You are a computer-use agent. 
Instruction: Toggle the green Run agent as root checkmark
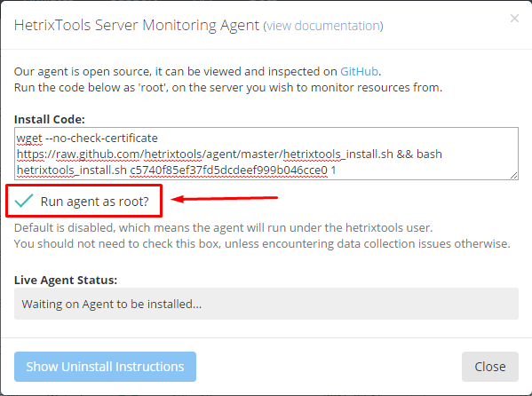coord(24,201)
